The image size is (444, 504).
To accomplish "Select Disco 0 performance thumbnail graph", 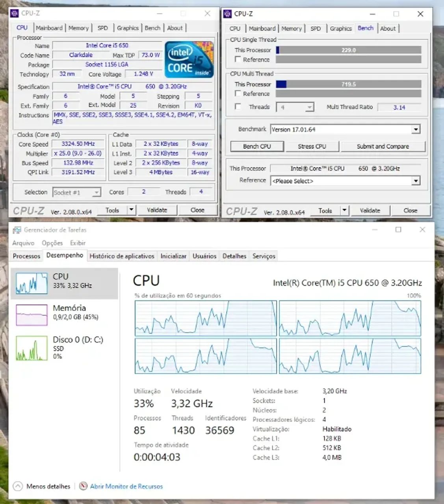I will (32, 348).
